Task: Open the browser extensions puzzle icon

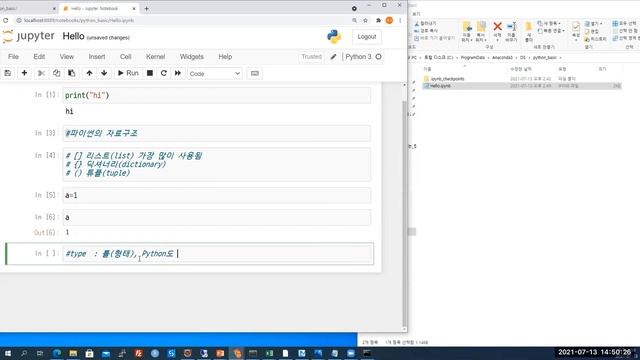Action: click(378, 20)
